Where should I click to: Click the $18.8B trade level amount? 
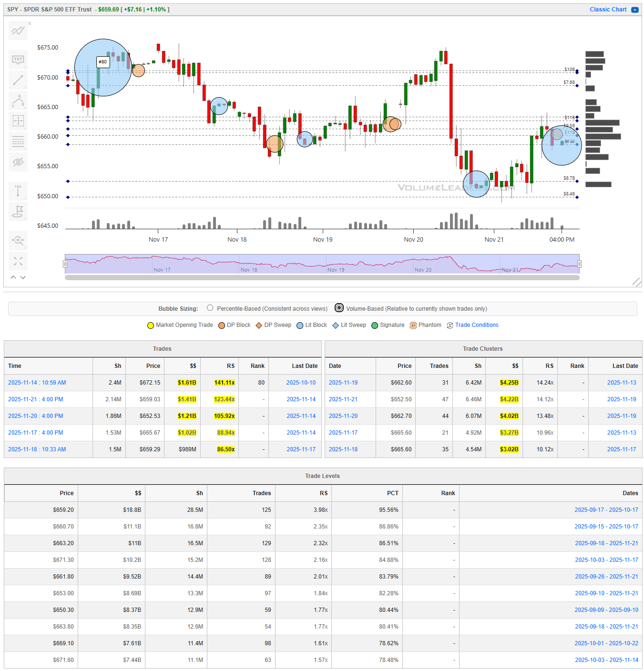132,510
